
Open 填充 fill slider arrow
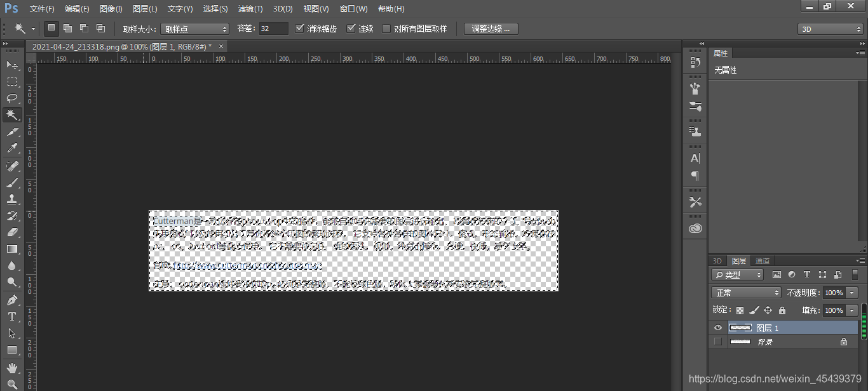(851, 310)
